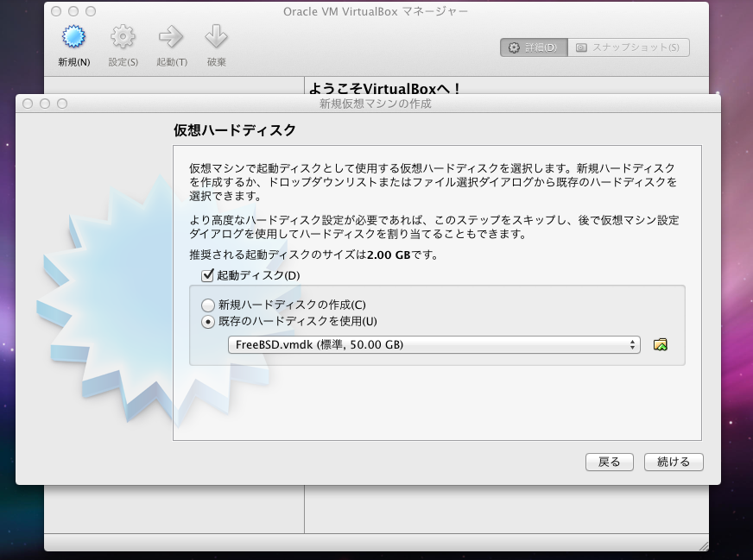Click ようこそVirtualBoxへ！ welcome heading
The height and width of the screenshot is (560, 753).
[x=384, y=88]
